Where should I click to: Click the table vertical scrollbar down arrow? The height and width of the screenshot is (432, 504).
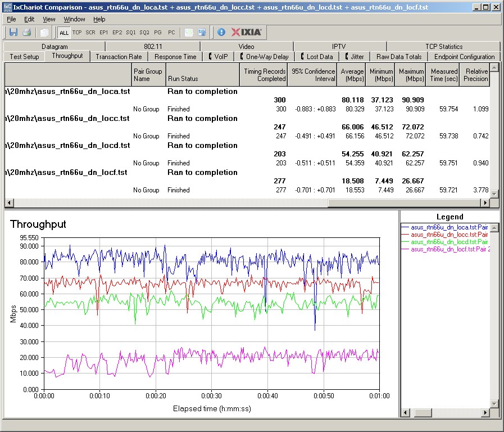tap(494, 194)
